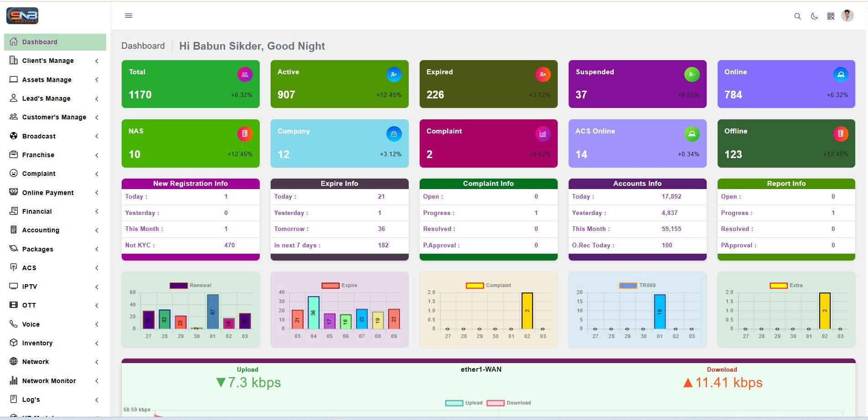Click the Expired users card icon
868x420 pixels.
click(x=543, y=74)
